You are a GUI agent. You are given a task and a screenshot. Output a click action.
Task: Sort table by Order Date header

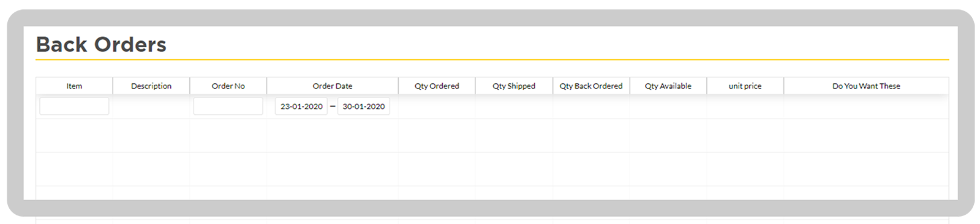click(333, 86)
